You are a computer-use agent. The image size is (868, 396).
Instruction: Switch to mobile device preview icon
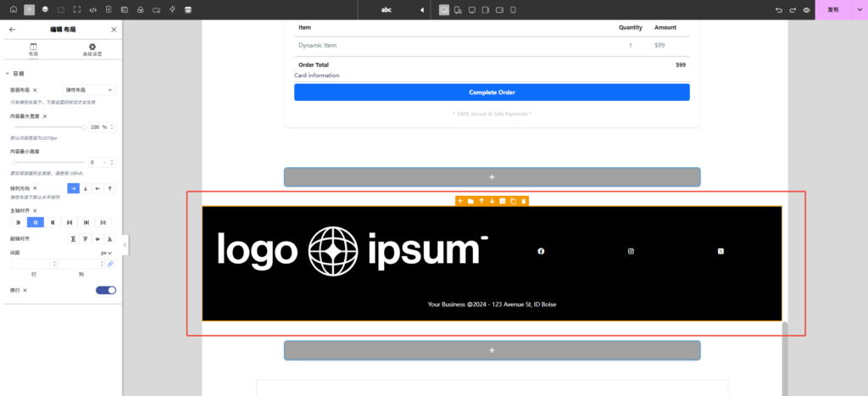point(513,9)
